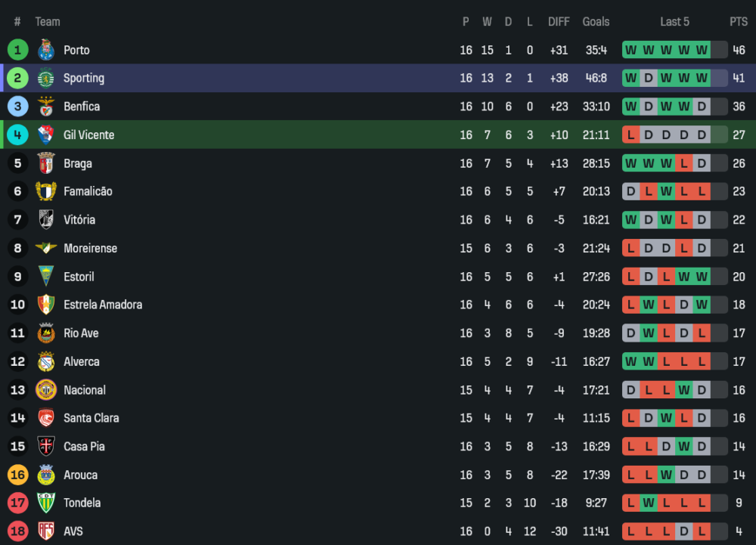The height and width of the screenshot is (545, 756).
Task: Click the Estoril yellow shield crest
Action: point(46,277)
